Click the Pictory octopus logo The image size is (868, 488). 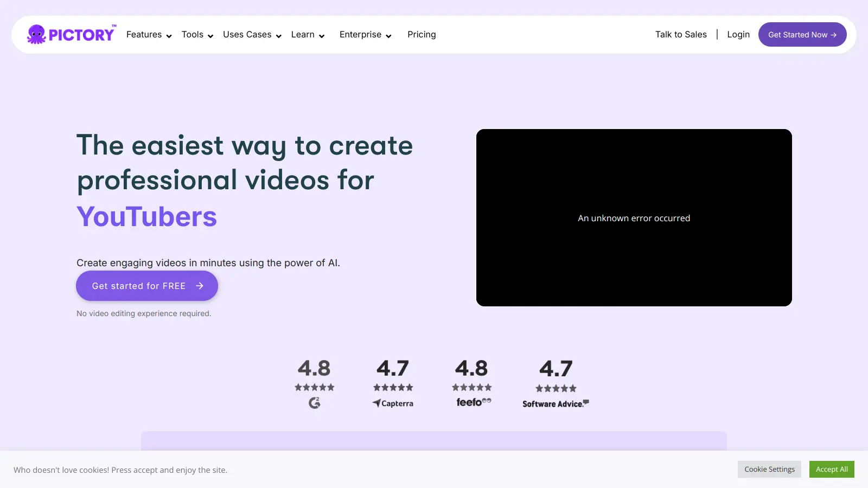(x=36, y=34)
